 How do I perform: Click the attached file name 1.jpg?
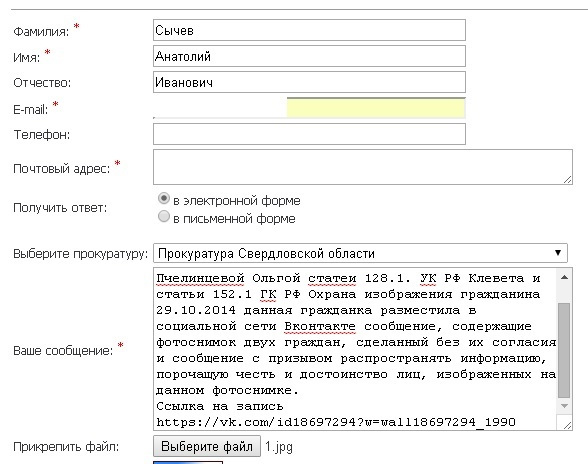[279, 447]
